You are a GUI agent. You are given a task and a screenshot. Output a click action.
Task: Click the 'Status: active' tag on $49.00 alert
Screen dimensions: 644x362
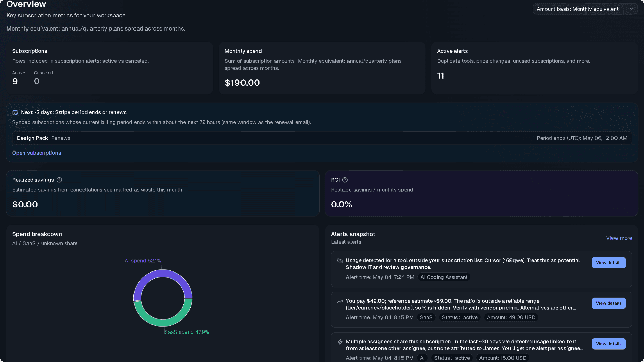[460, 318]
